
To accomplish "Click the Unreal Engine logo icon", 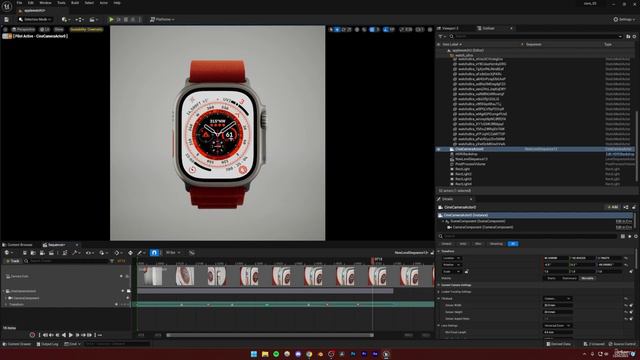I will click(x=7, y=6).
